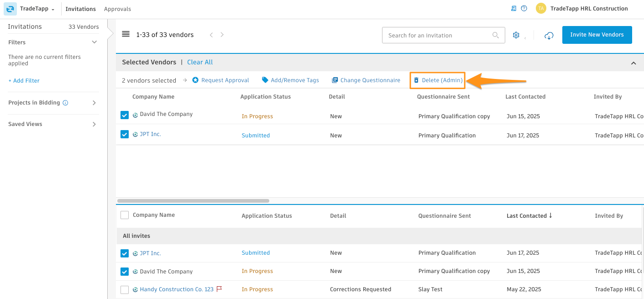Click network icon beside David The Company in Selected Vendors
The image size is (644, 299).
click(135, 115)
